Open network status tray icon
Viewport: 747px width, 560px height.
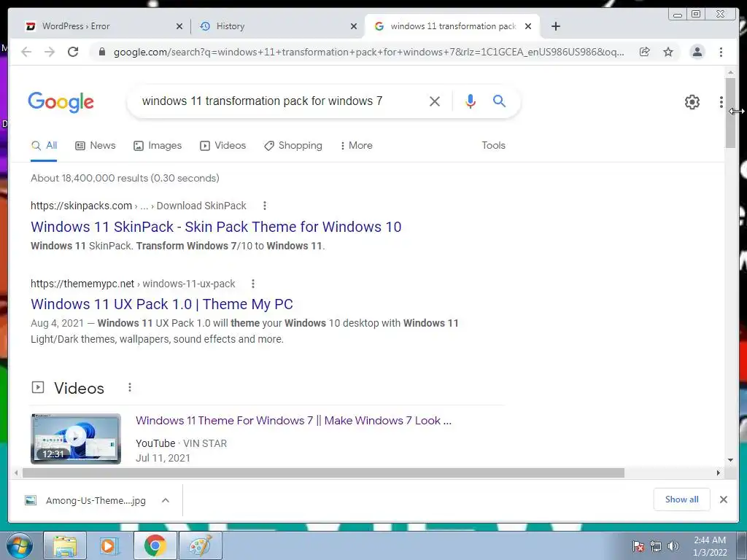pos(656,546)
